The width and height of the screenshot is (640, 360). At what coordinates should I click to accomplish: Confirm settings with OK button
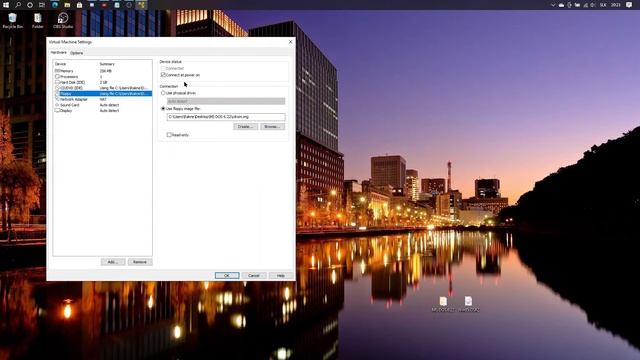[227, 276]
